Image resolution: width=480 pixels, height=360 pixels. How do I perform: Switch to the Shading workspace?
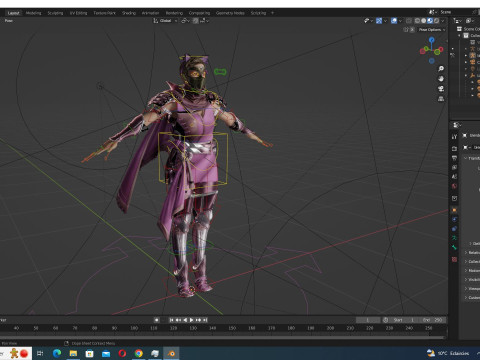click(x=129, y=13)
